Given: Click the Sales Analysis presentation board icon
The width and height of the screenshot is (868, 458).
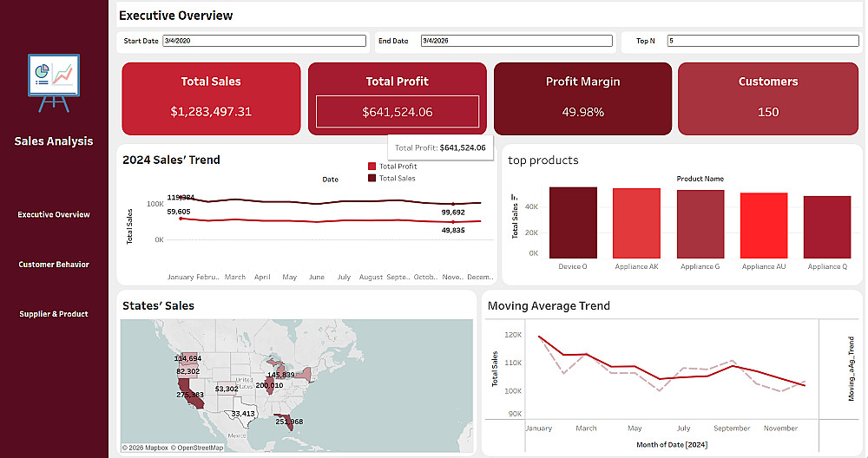Looking at the screenshot, I should (54, 83).
